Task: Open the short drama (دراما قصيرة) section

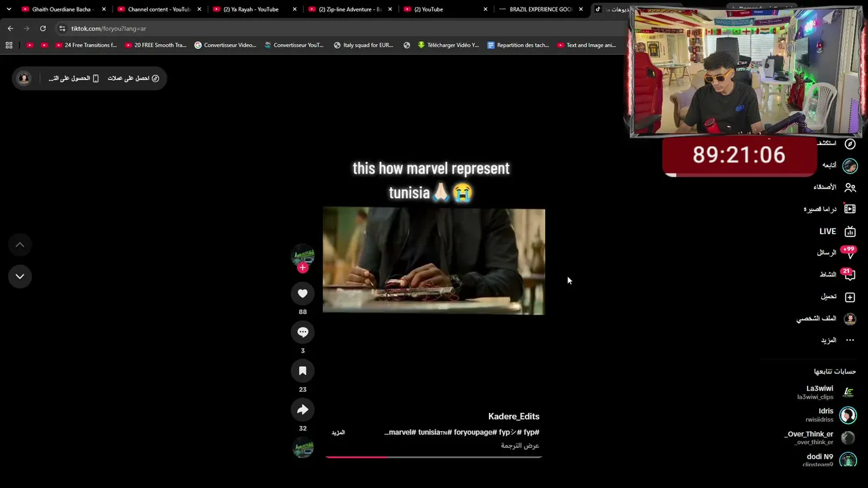Action: [x=830, y=209]
